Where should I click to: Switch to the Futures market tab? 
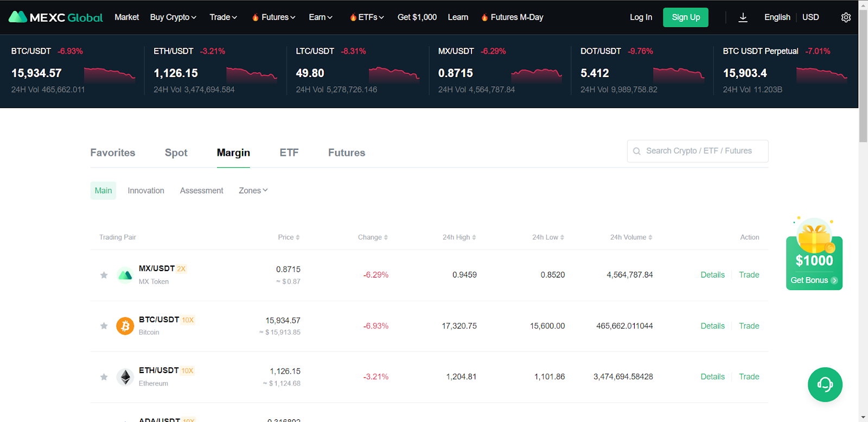[x=347, y=153]
